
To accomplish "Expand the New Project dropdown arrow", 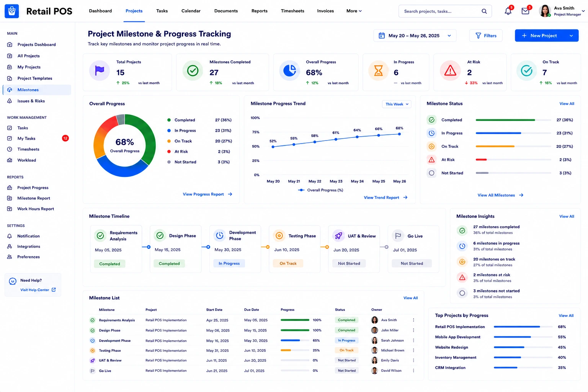I will (571, 36).
